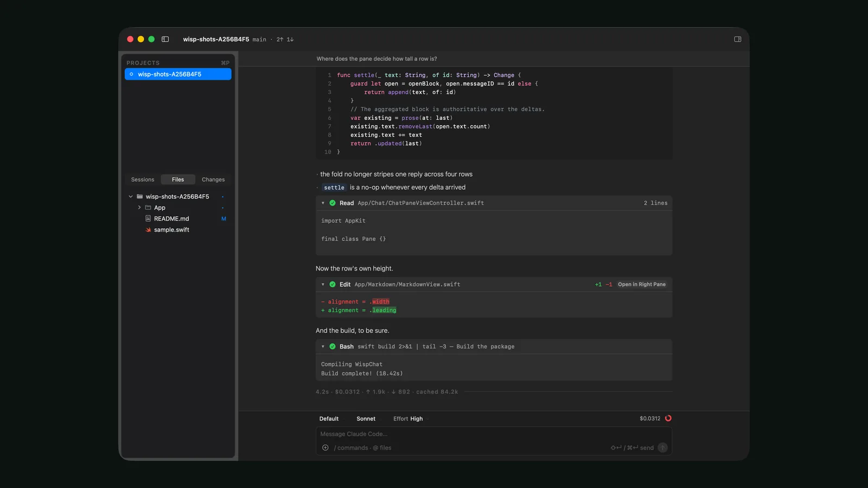Click the 'Compiling WispChat' output line
Image resolution: width=868 pixels, height=488 pixels.
(352, 364)
